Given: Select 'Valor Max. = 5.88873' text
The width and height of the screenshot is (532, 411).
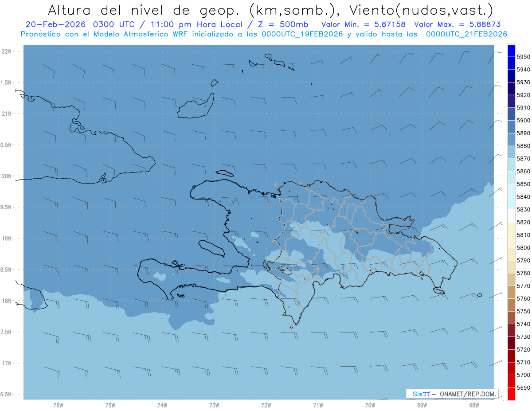Looking at the screenshot, I should coord(457,24).
